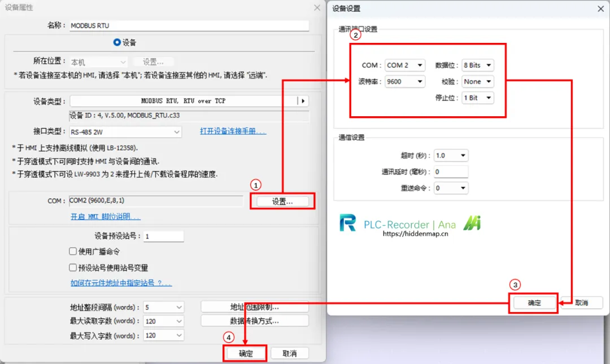Click the disabled 设置... button beside 所在位置

pyautogui.click(x=153, y=62)
